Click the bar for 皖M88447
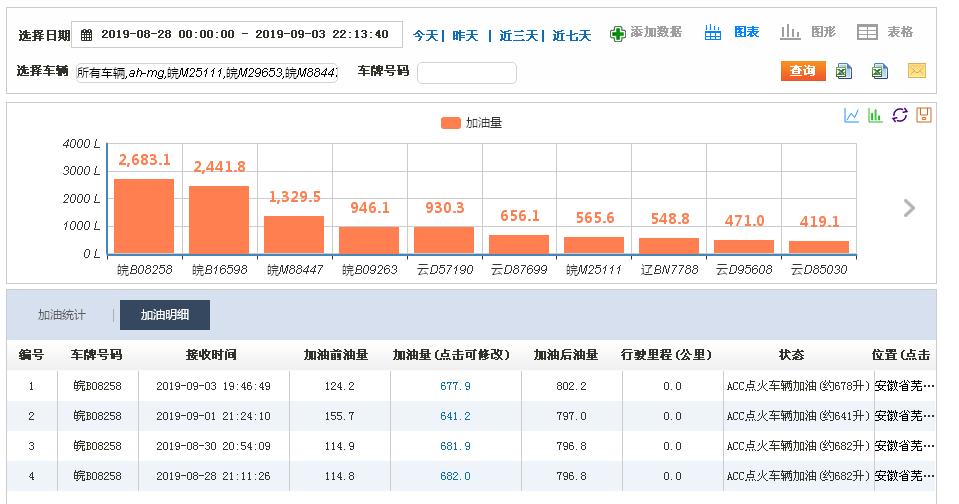The image size is (959, 504). pyautogui.click(x=294, y=235)
